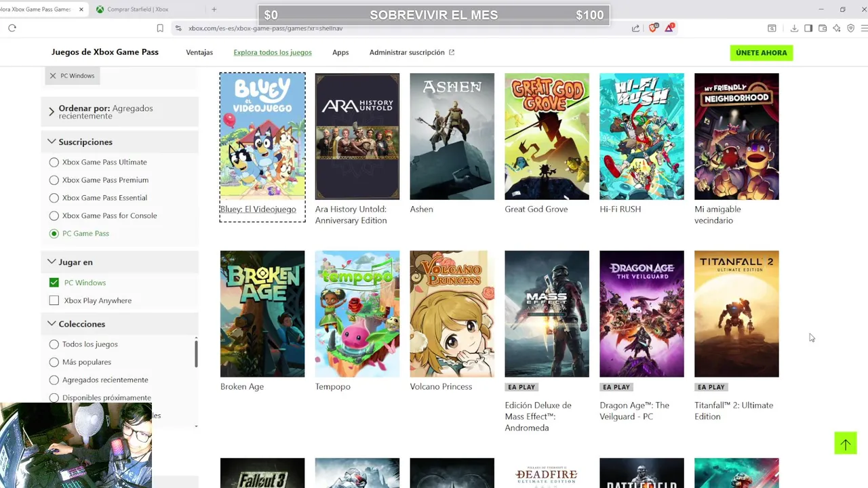The height and width of the screenshot is (488, 868).
Task: Click the Volcano Princess game cover
Action: tap(452, 314)
